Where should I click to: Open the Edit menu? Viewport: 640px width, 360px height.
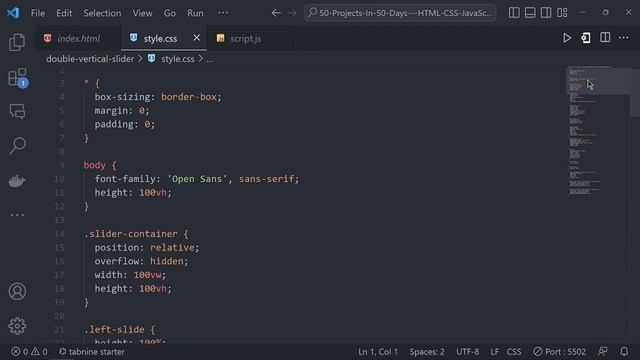64,13
